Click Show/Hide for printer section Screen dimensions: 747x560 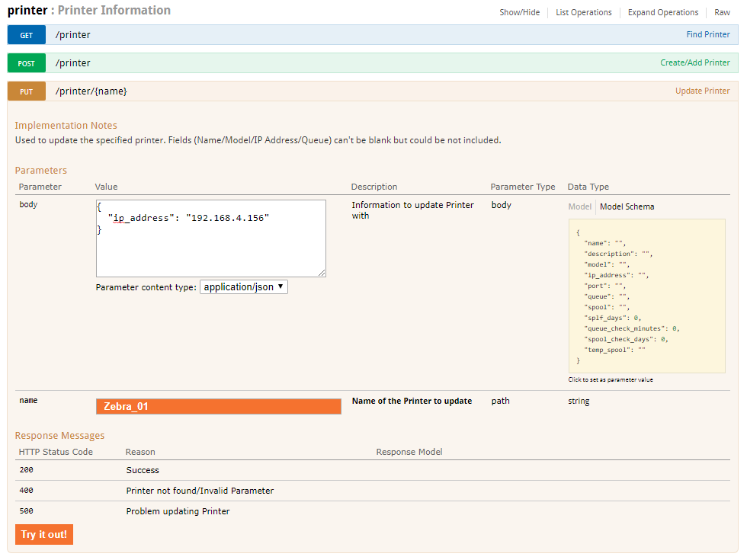(519, 12)
